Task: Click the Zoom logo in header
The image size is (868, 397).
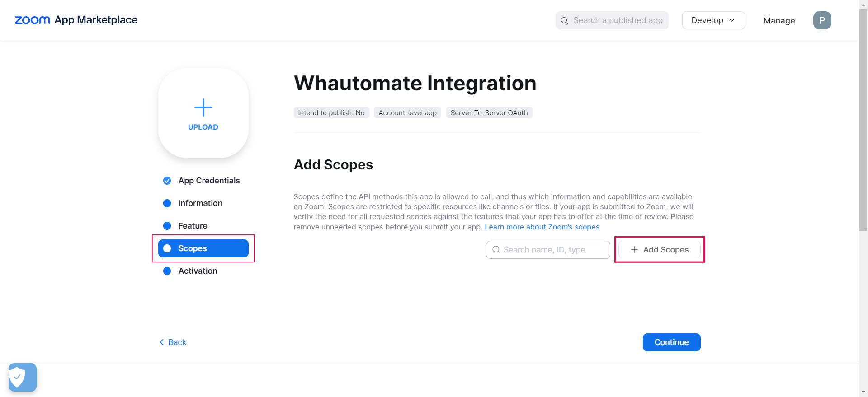Action: [32, 20]
